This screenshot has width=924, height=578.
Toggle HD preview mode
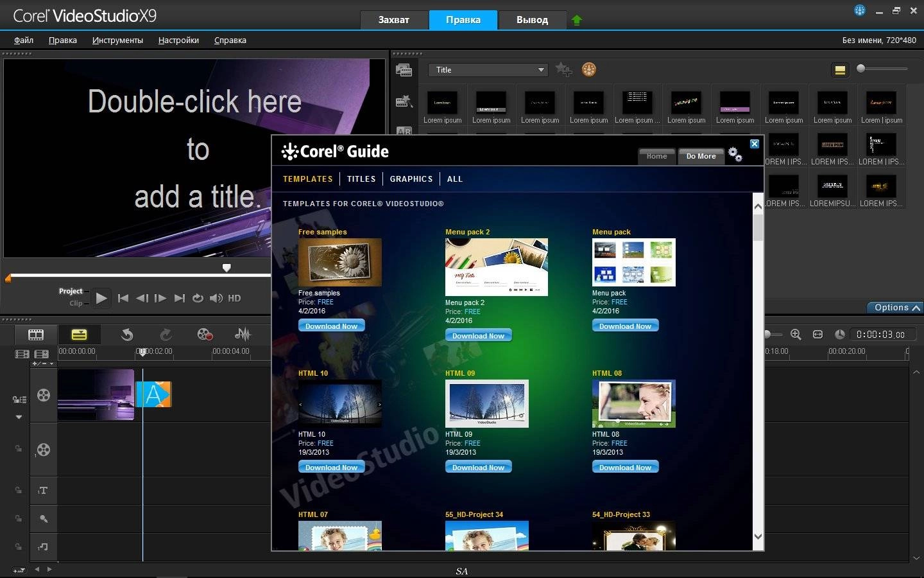[234, 298]
